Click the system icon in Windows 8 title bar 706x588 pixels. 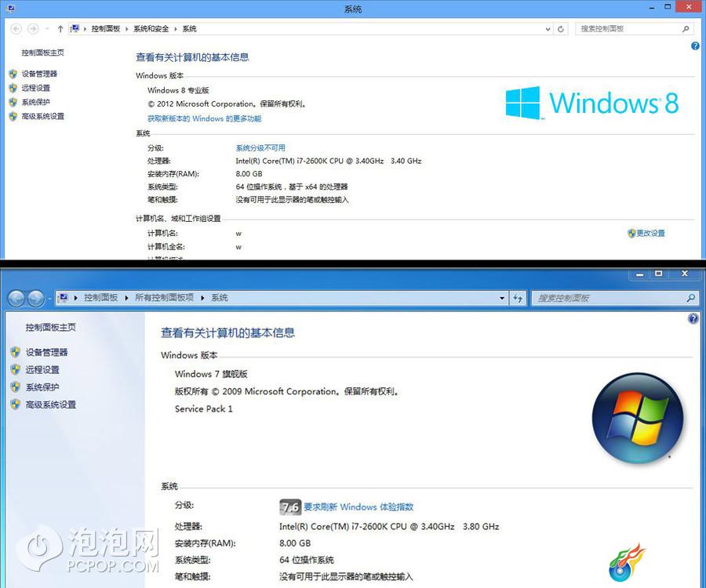[11, 8]
